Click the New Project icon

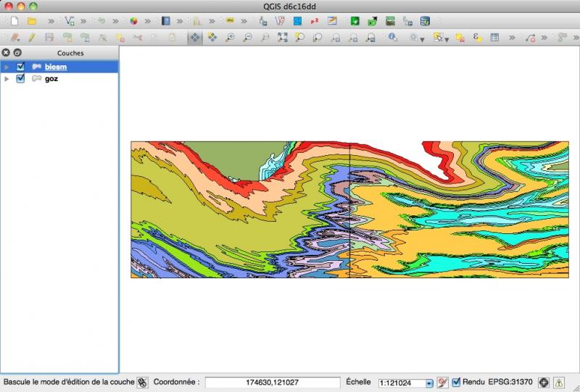(x=14, y=21)
